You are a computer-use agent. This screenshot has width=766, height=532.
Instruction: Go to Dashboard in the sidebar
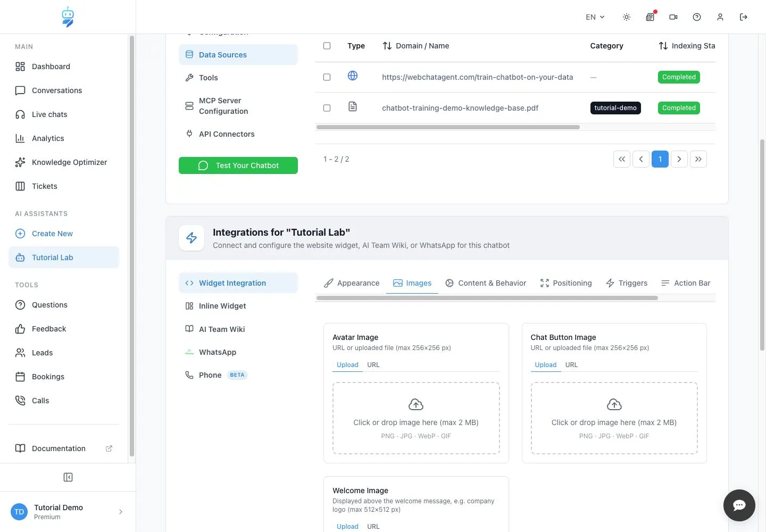pyautogui.click(x=64, y=66)
